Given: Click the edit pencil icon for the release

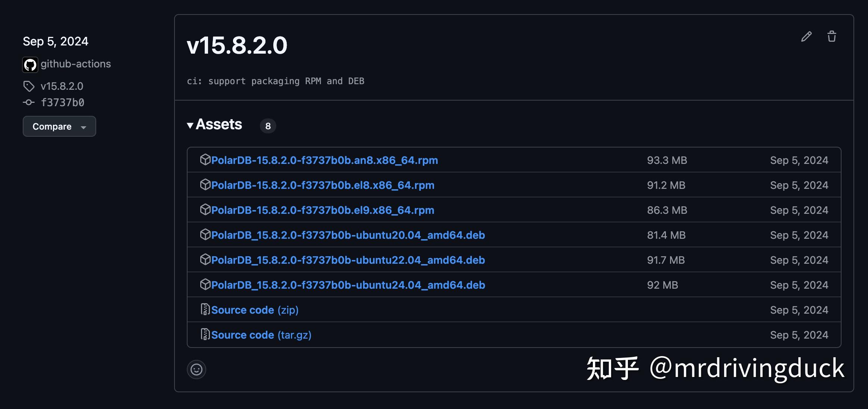Looking at the screenshot, I should (806, 36).
